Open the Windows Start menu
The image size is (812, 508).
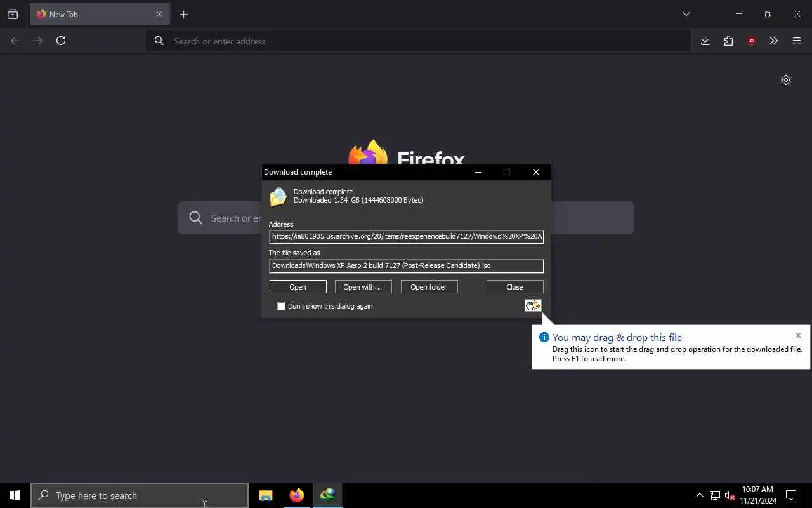(x=15, y=495)
